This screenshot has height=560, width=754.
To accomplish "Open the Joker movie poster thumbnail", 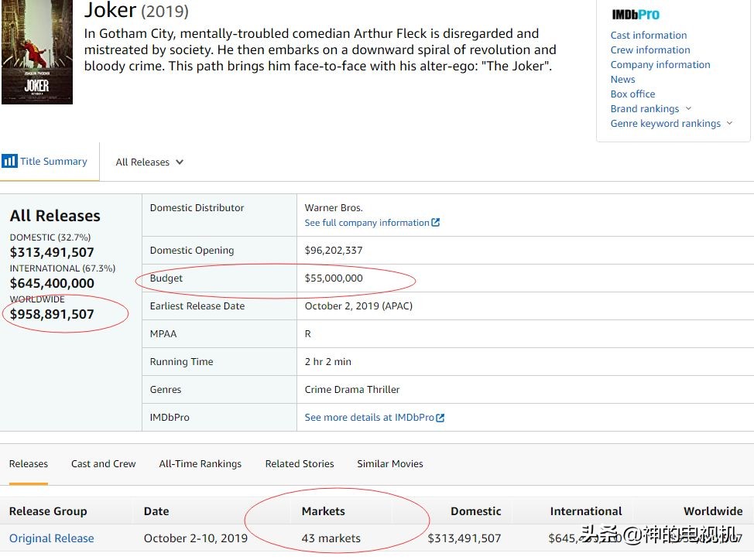I will pyautogui.click(x=37, y=52).
